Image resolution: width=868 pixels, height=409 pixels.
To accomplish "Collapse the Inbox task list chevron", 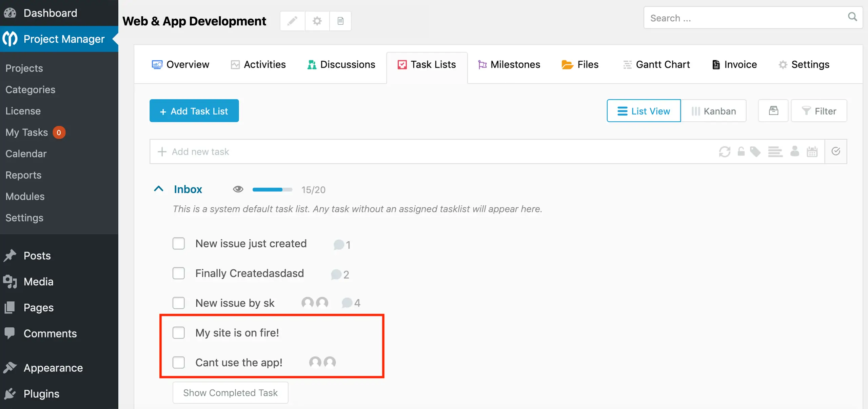I will pos(159,189).
